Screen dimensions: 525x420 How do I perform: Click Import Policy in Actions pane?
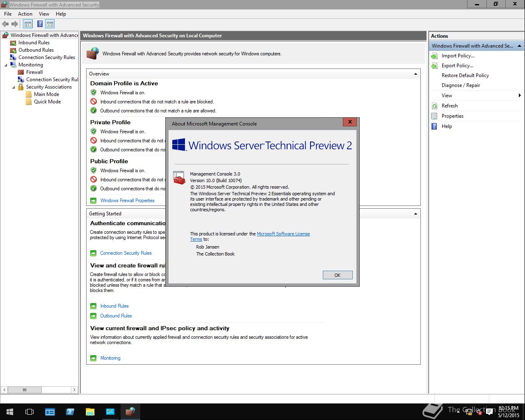coord(458,56)
